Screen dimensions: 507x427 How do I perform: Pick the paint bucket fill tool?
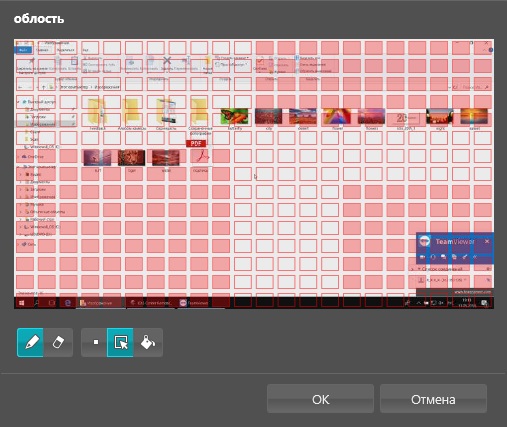[148, 342]
